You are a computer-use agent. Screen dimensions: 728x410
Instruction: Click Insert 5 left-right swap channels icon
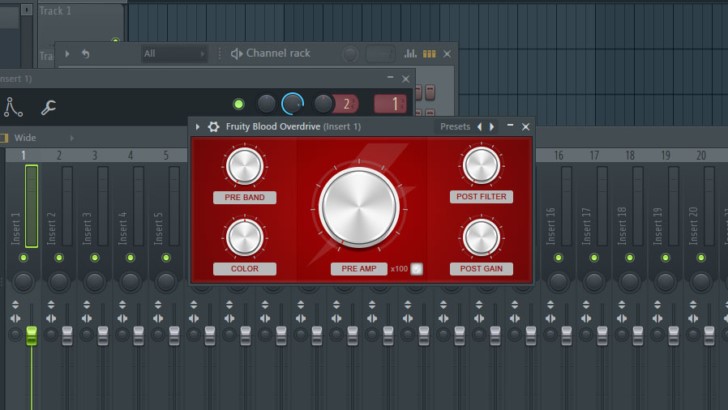158,319
